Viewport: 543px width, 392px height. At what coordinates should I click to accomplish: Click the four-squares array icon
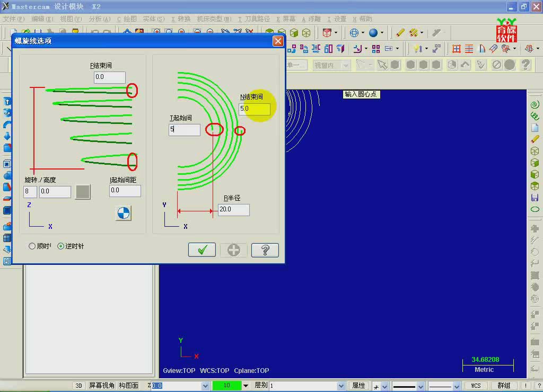point(376,49)
